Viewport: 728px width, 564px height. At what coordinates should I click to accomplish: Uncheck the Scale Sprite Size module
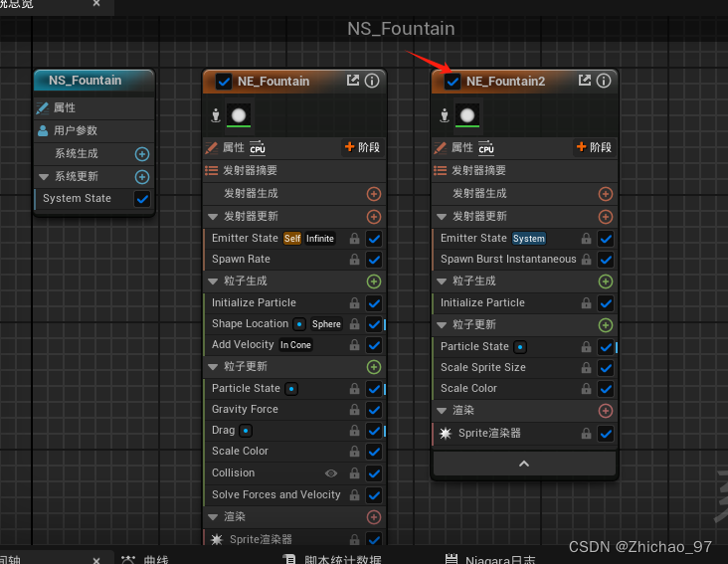click(x=606, y=368)
